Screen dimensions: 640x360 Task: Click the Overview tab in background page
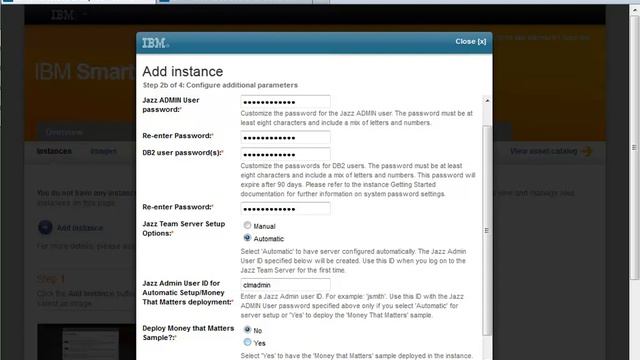pos(64,133)
